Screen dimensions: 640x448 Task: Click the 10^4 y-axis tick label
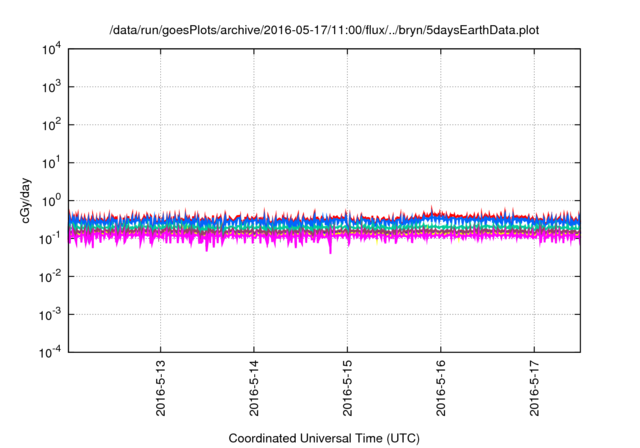[x=51, y=49]
